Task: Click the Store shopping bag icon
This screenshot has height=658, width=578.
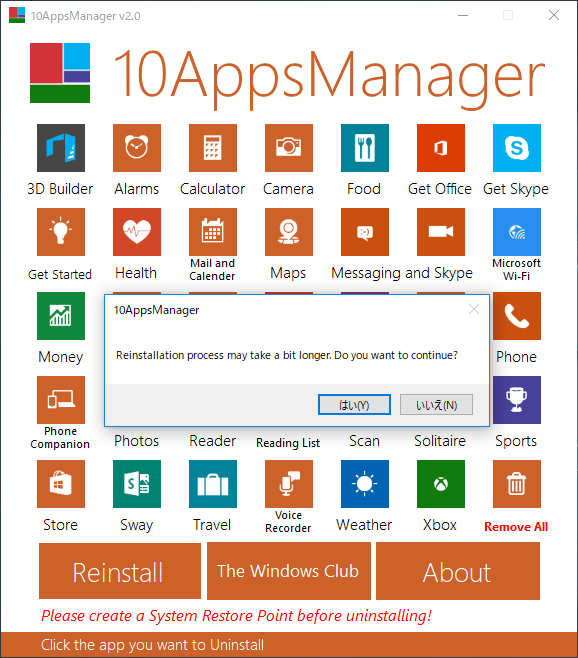Action: point(61,484)
